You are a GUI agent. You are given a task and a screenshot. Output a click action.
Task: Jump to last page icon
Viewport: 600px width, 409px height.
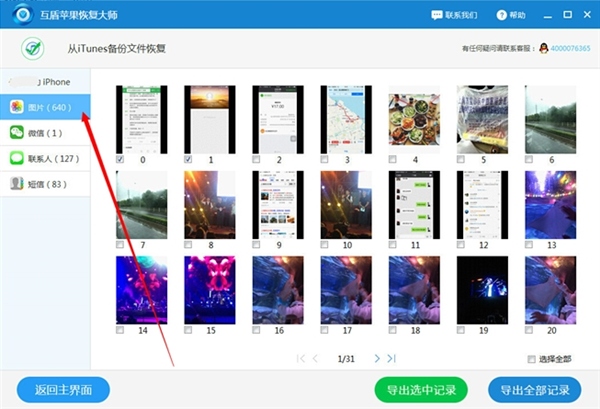click(x=391, y=358)
